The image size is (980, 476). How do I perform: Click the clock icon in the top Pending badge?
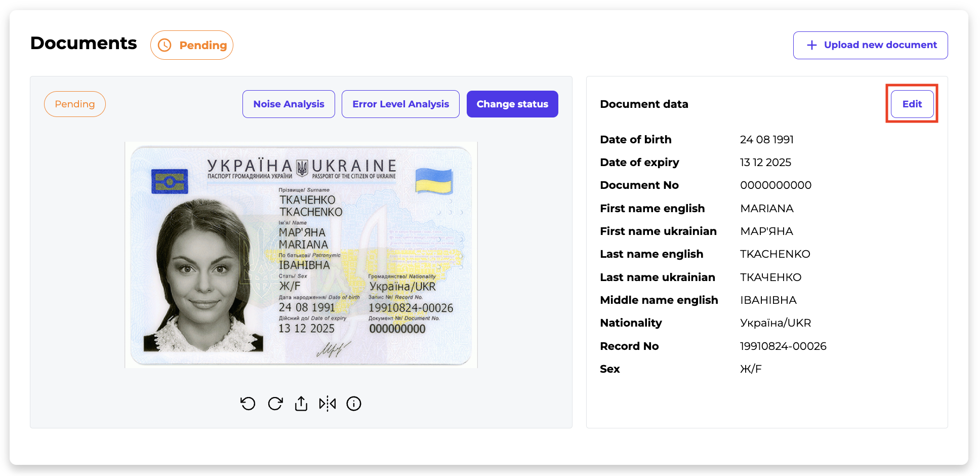pos(165,46)
